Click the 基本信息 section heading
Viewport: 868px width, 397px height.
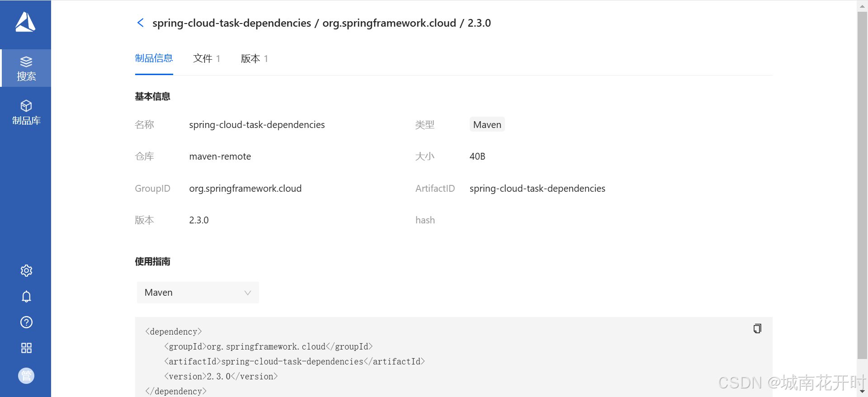[x=152, y=96]
